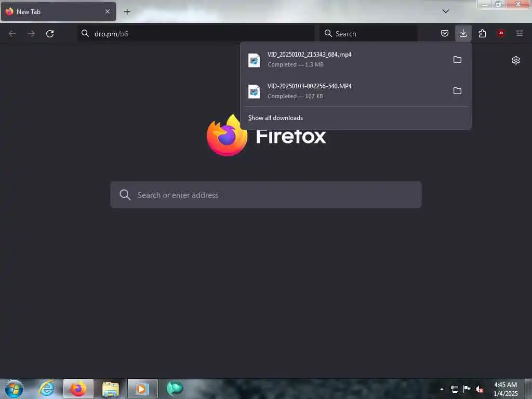532x399 pixels.
Task: Open the network tray icon
Action: pyautogui.click(x=454, y=389)
